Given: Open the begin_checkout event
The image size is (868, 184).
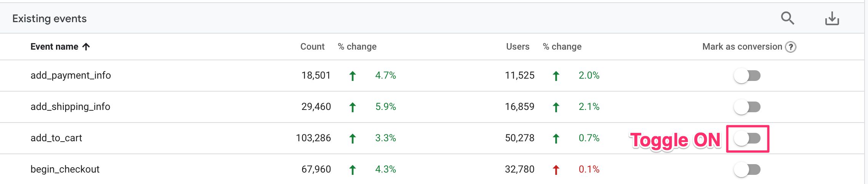Looking at the screenshot, I should pyautogui.click(x=65, y=169).
